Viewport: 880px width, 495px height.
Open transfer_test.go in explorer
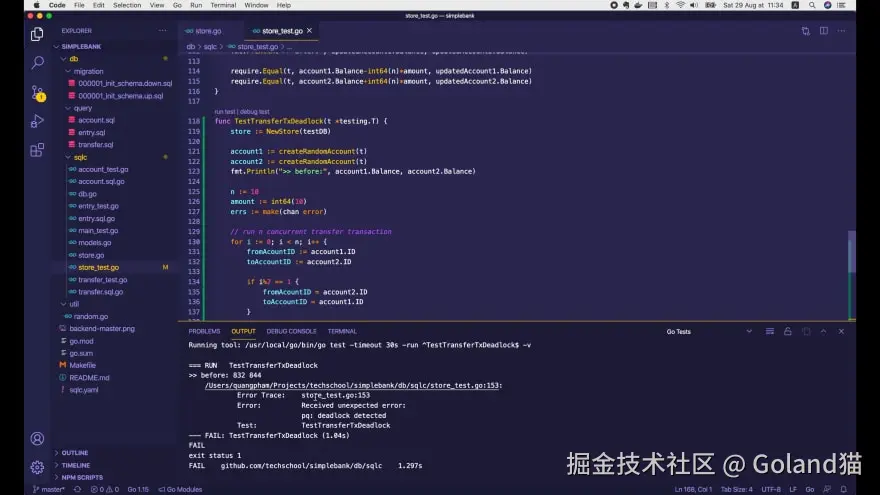pos(103,279)
